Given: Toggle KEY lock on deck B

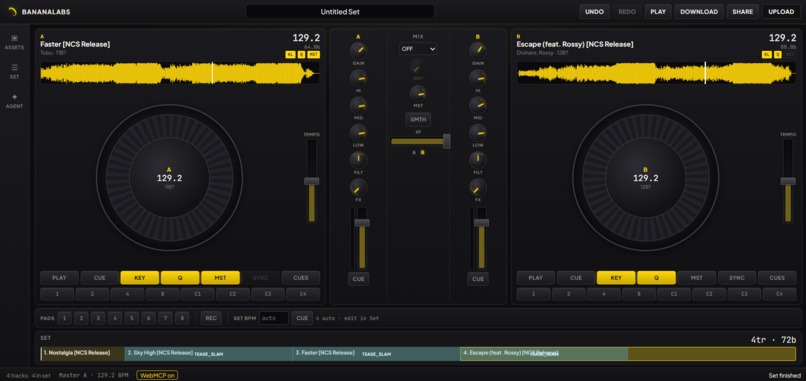Looking at the screenshot, I should [x=616, y=278].
